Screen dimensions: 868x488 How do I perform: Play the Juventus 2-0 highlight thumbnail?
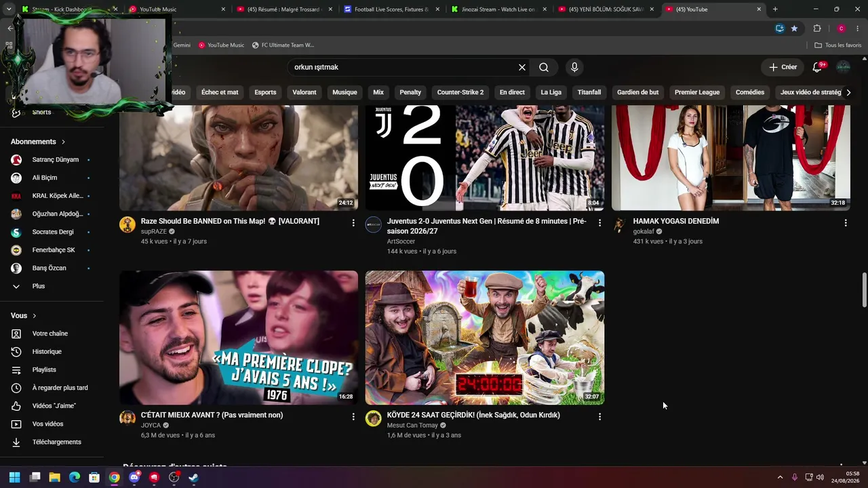point(485,157)
